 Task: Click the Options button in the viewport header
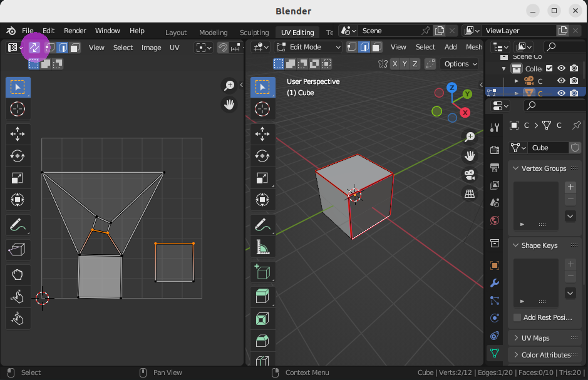[459, 63]
